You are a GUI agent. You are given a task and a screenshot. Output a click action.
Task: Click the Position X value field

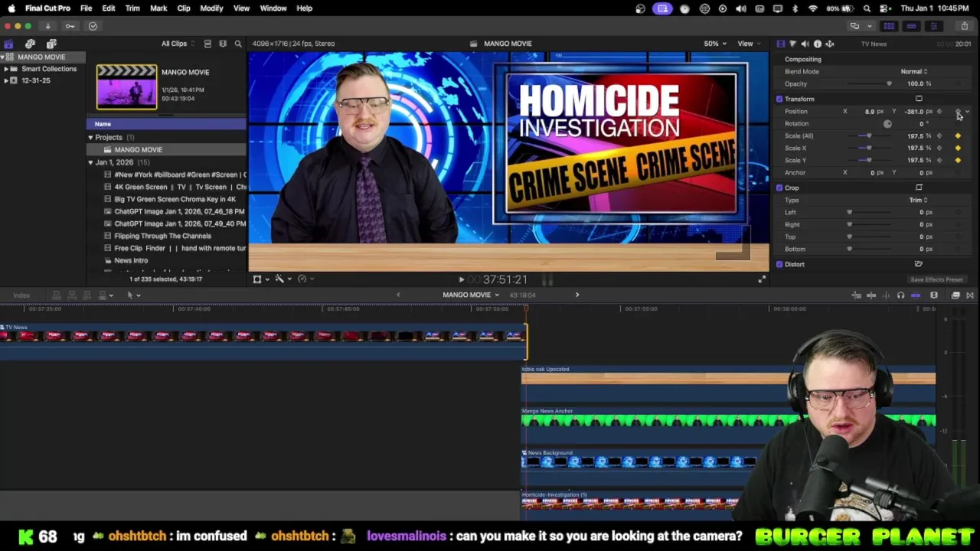(x=869, y=112)
